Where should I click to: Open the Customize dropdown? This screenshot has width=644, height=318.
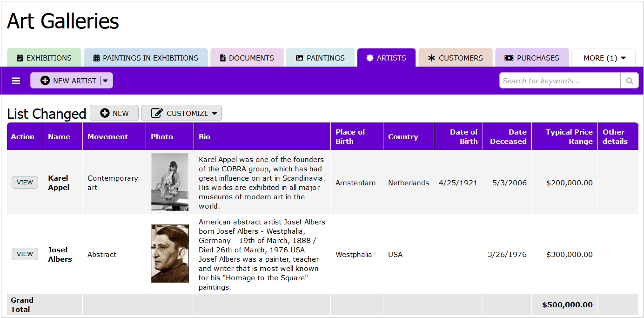click(181, 113)
